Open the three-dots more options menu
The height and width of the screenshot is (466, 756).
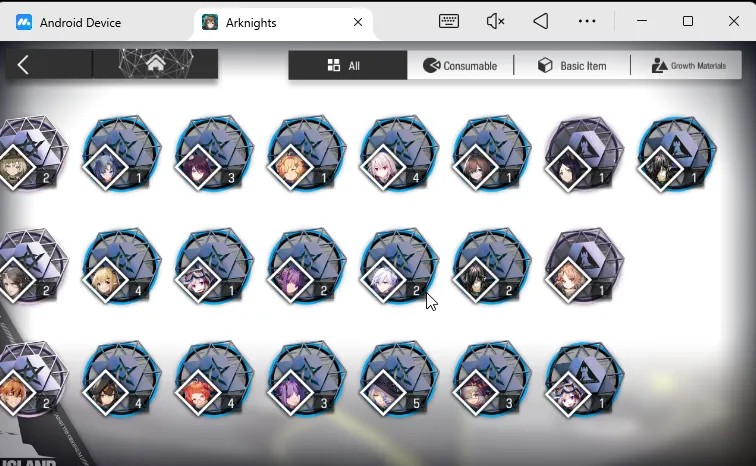pos(587,21)
